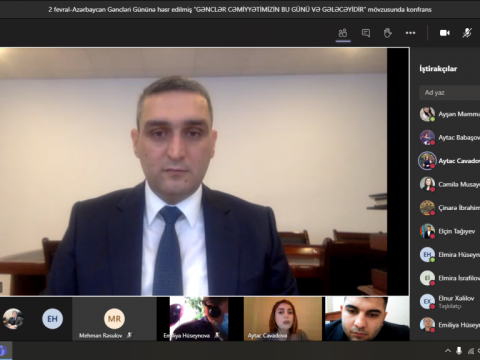
Task: Raise hand using the hand icon
Action: 388,33
